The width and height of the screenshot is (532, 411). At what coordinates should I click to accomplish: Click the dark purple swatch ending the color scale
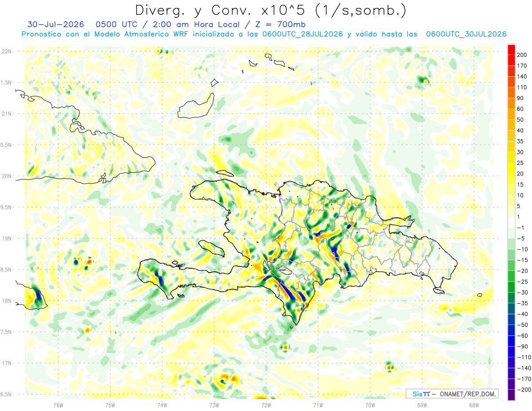point(511,395)
